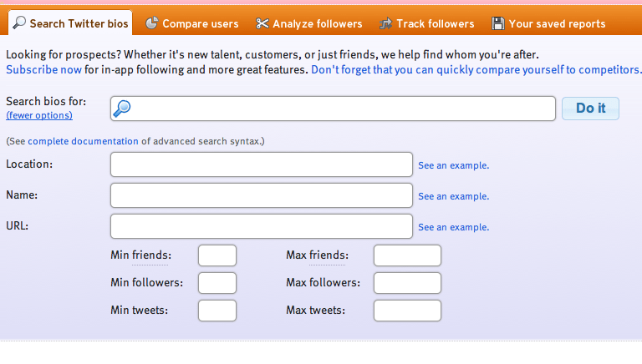Click the blue magnifier icon in search bios field
The width and height of the screenshot is (642, 364).
[x=121, y=109]
